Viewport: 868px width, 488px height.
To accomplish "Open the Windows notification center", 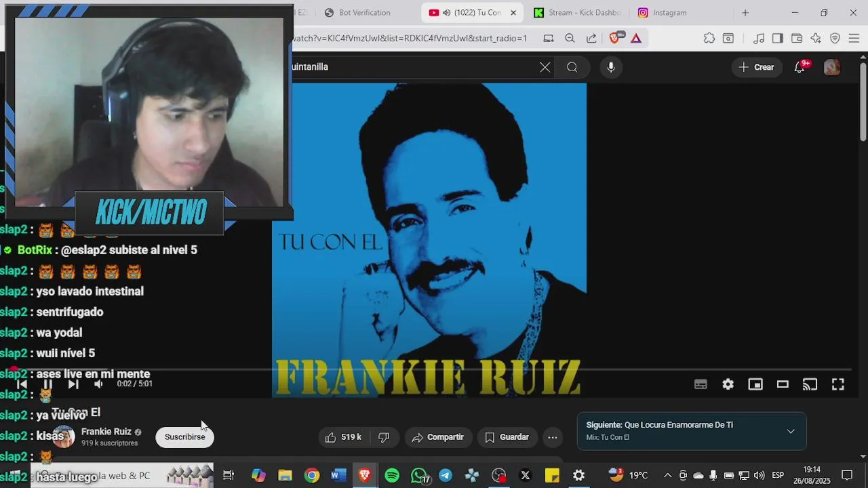I will (x=847, y=475).
